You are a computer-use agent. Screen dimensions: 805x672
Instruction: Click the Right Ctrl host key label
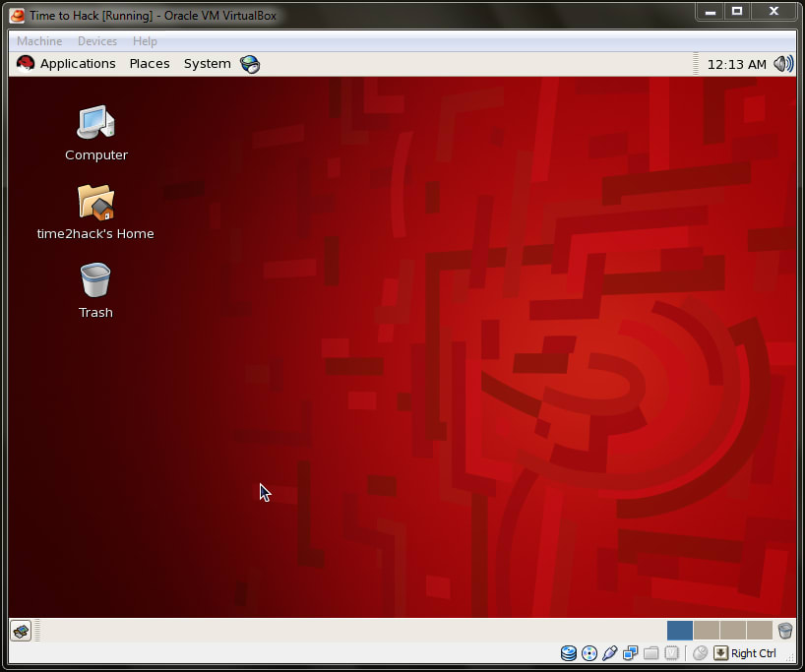pyautogui.click(x=754, y=653)
